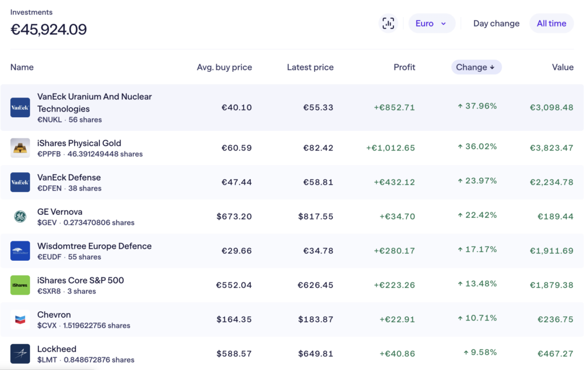Click the GE Vernova logo icon
588x370 pixels.
point(20,217)
